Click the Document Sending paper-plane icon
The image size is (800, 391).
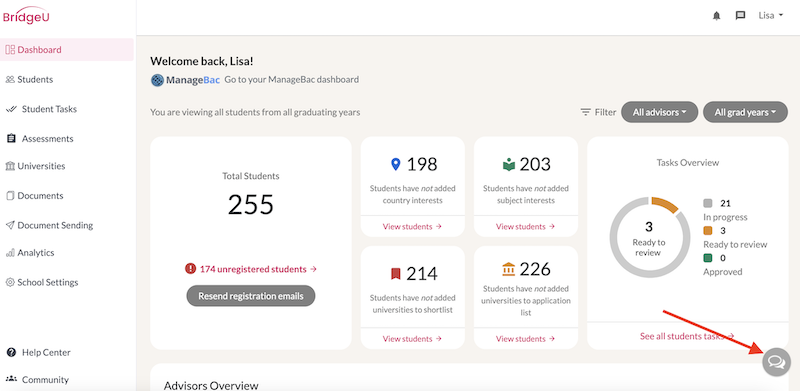point(10,225)
